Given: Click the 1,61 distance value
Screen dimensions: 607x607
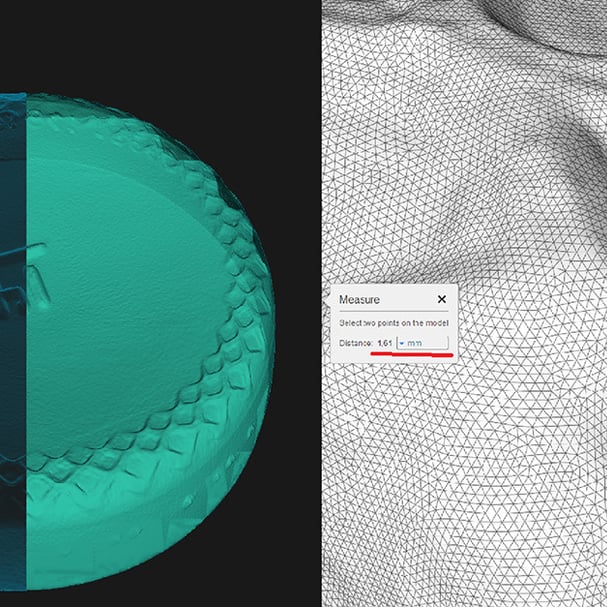Looking at the screenshot, I should (384, 343).
